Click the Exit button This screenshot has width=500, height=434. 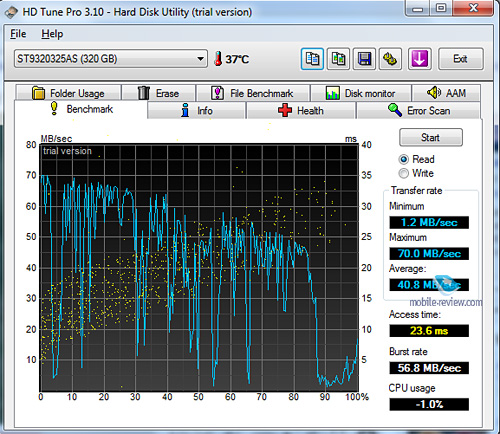(x=460, y=59)
